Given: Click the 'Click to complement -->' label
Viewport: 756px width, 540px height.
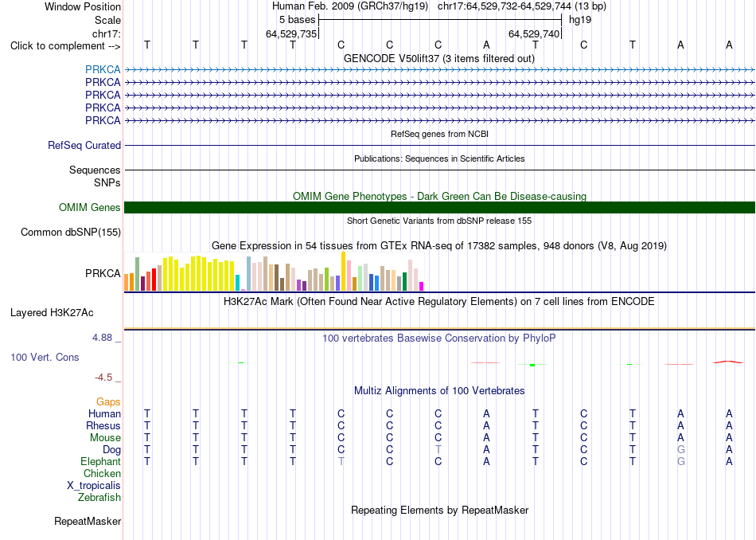Looking at the screenshot, I should pyautogui.click(x=65, y=46).
